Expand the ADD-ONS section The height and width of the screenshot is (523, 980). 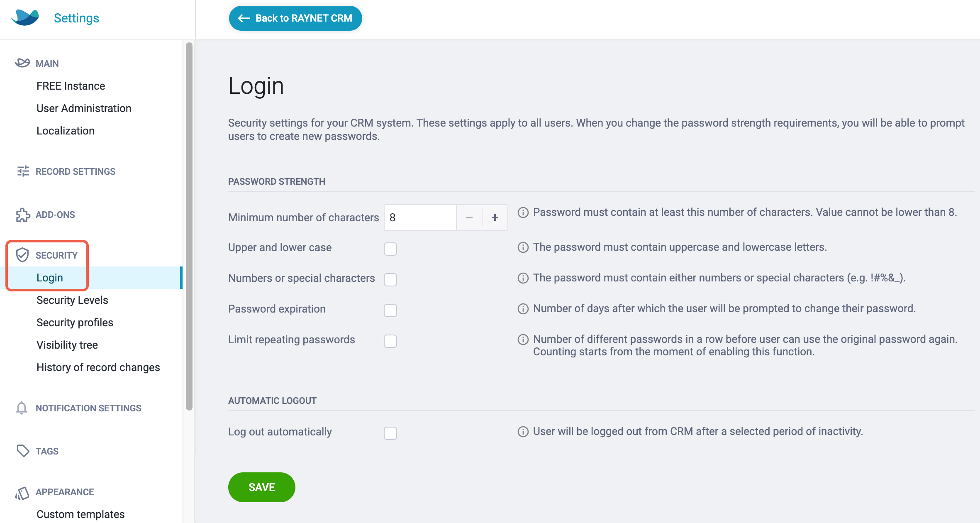[55, 215]
